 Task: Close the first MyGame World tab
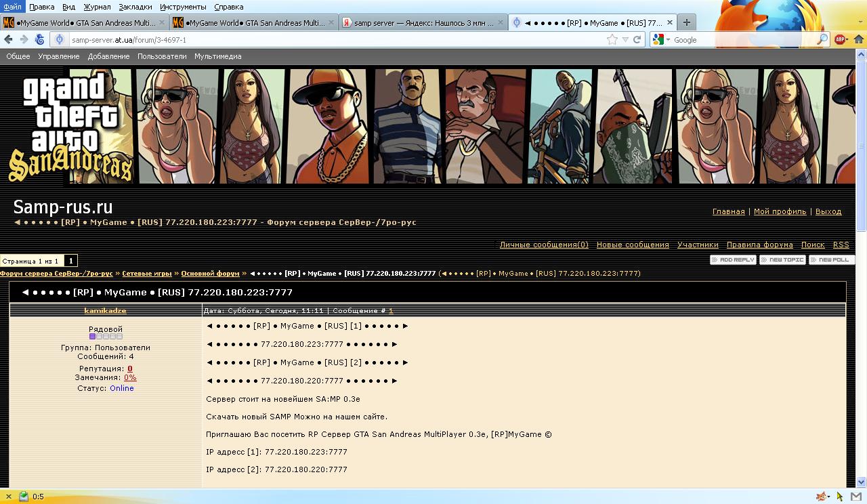click(162, 22)
